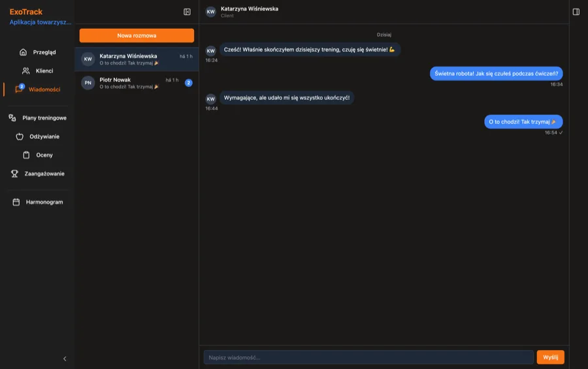
Task: Toggle the conversation list panel icon
Action: coord(187,12)
